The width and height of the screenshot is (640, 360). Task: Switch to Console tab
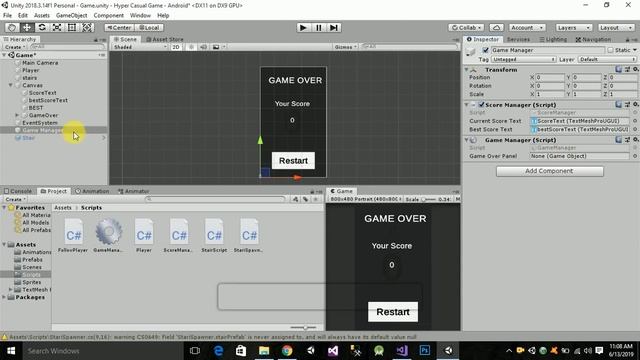pyautogui.click(x=18, y=191)
